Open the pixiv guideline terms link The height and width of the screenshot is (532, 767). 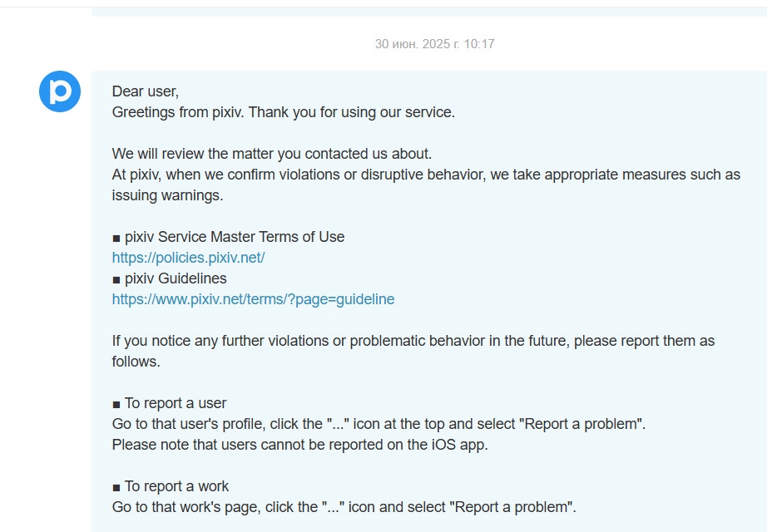253,299
